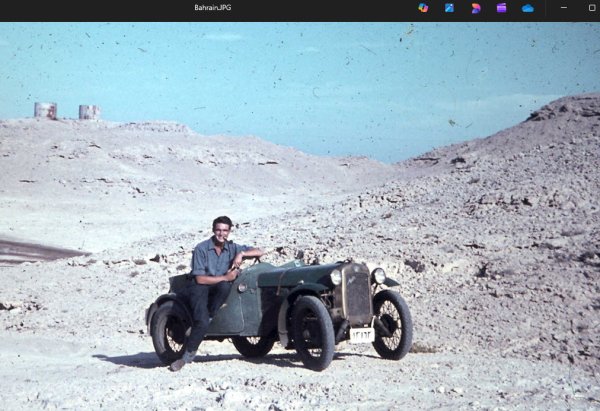Launch the purple Clipchamp video editor icon
The width and height of the screenshot is (600, 411).
tap(501, 8)
